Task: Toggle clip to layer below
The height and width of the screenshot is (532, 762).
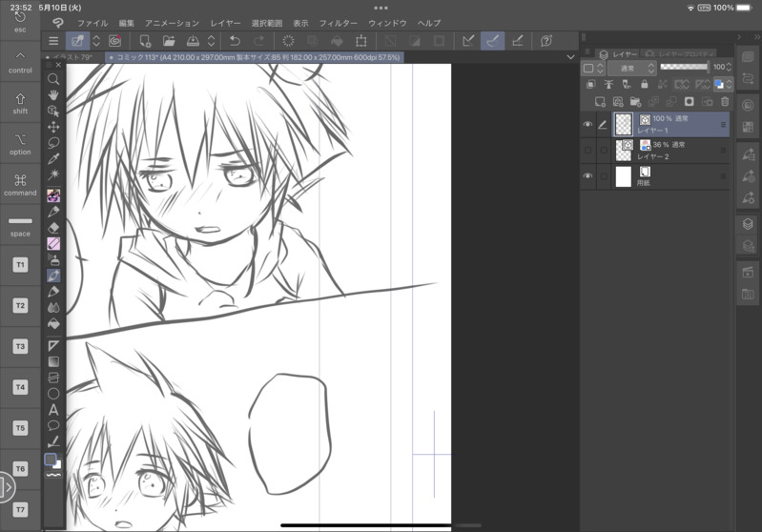Action: pos(590,84)
